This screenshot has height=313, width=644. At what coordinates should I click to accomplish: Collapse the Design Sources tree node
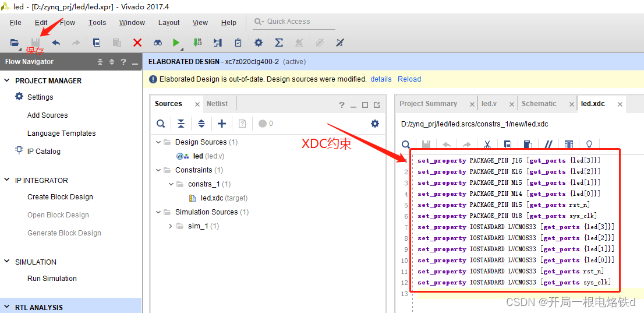click(x=158, y=142)
